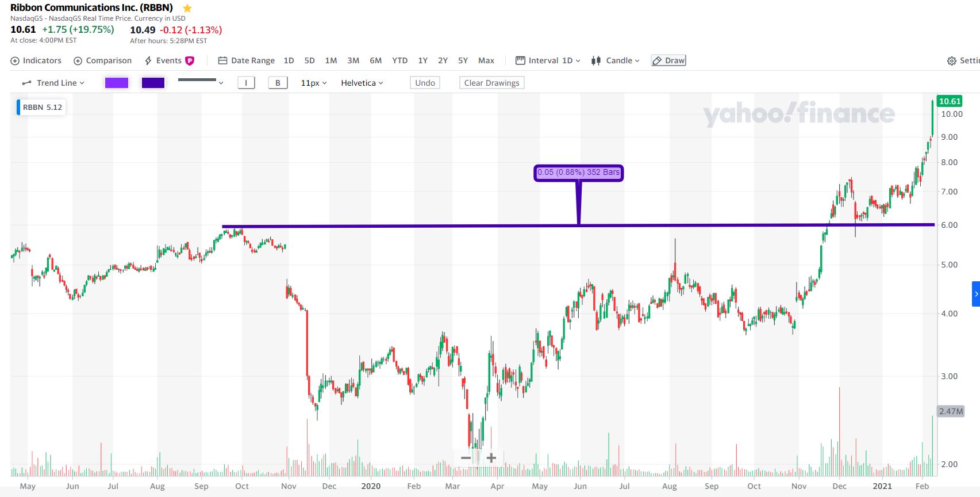Screen dimensions: 980x497
Task: Click the yellow favorite star icon
Action: pyautogui.click(x=187, y=8)
